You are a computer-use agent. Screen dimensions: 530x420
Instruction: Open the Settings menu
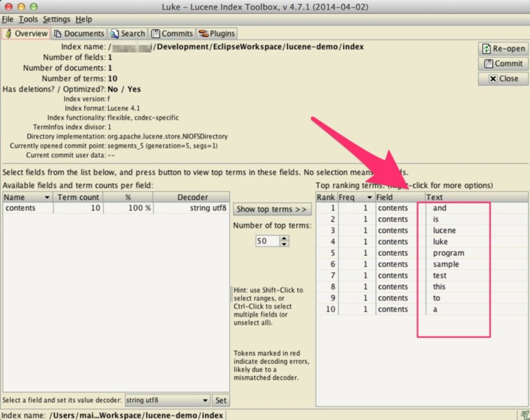(x=57, y=19)
